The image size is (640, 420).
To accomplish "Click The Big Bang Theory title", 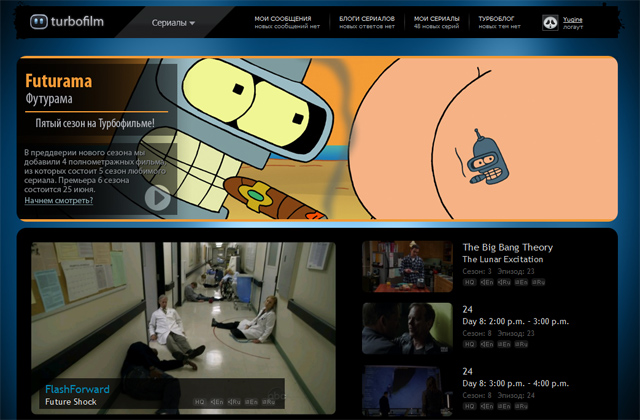I will point(507,247).
